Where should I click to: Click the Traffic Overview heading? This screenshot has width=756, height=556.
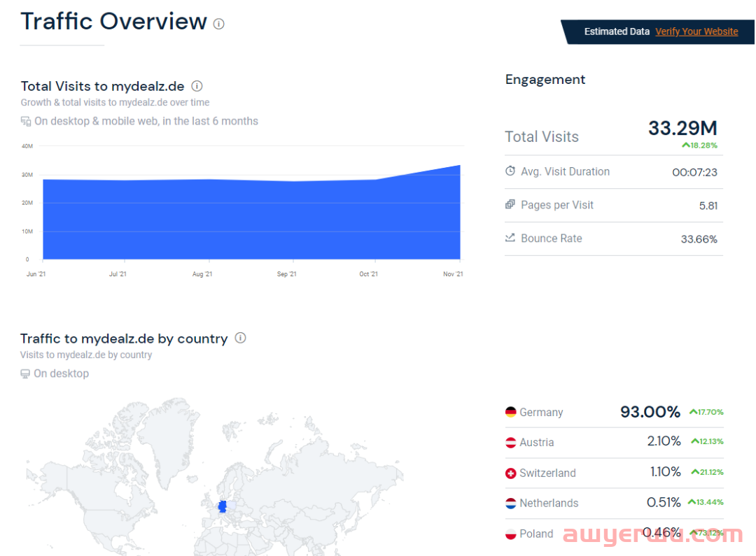pyautogui.click(x=114, y=22)
